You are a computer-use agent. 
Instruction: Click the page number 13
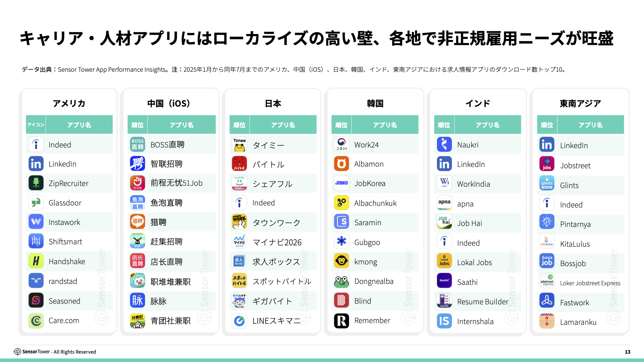click(x=627, y=352)
